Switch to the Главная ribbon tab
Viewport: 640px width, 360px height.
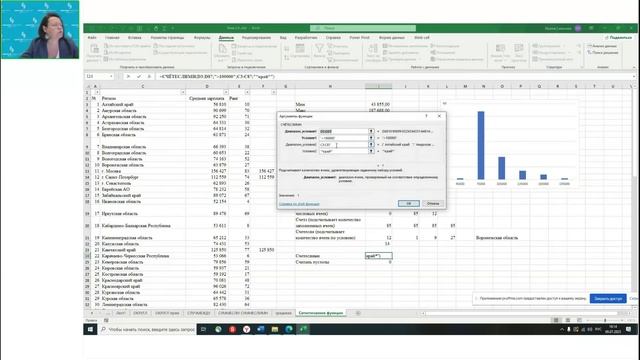coord(112,38)
